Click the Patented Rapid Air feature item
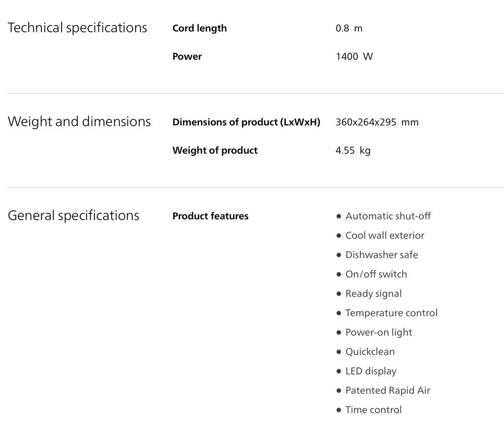The image size is (504, 442). (387, 390)
